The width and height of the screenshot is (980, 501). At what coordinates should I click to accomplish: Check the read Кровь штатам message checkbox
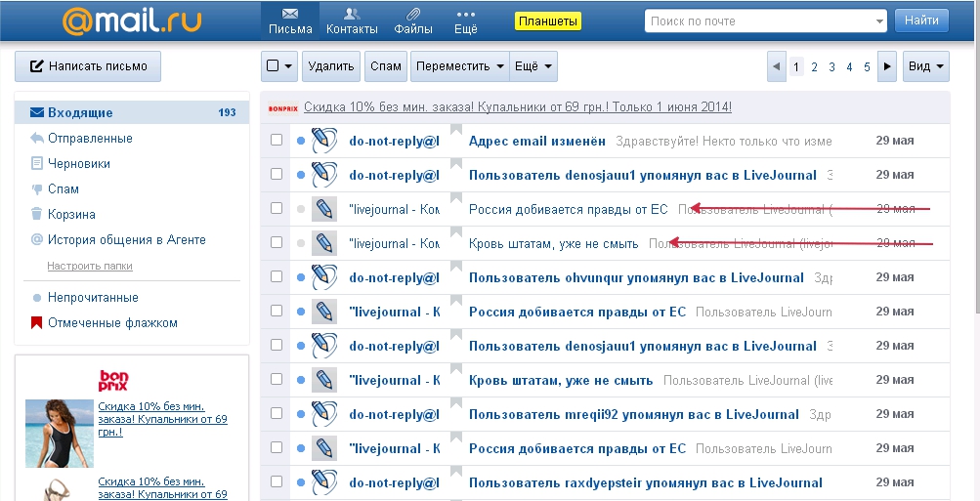pos(277,243)
